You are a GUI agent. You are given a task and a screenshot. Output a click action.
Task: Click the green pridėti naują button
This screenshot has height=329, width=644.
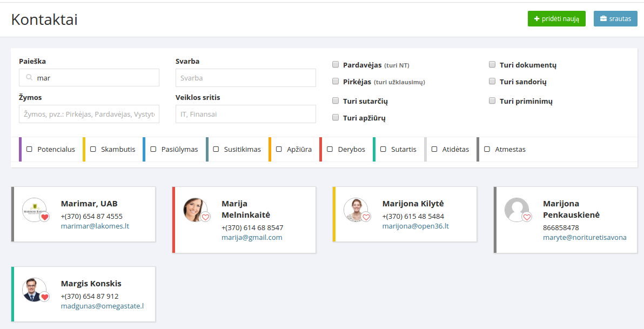pos(556,18)
